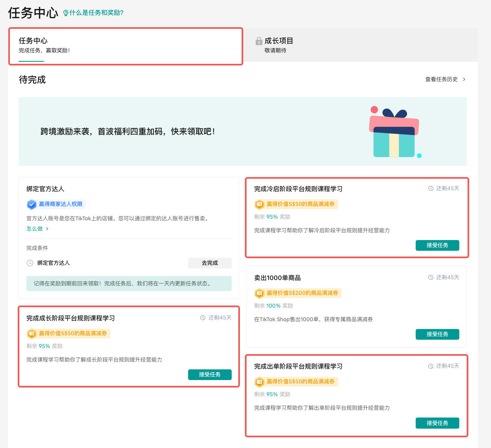Open 查看任务历史 via its arrow
Screen dimensions: 491x448
[x=464, y=79]
